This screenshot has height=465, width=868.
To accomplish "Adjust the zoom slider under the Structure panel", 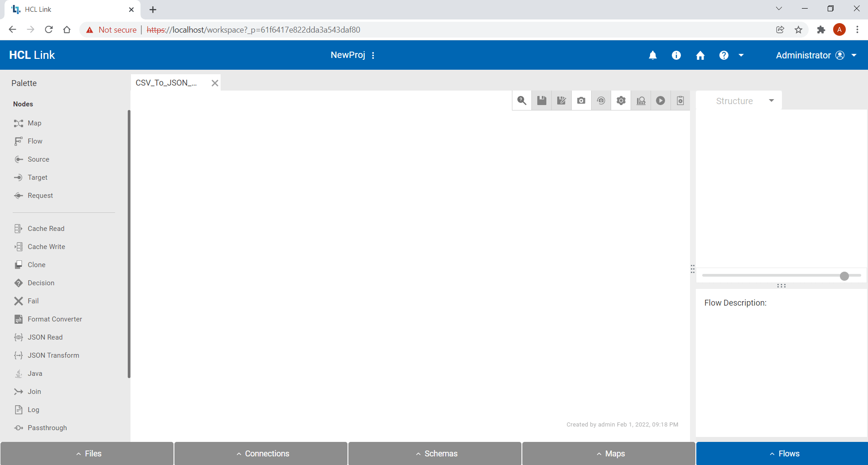I will 844,275.
